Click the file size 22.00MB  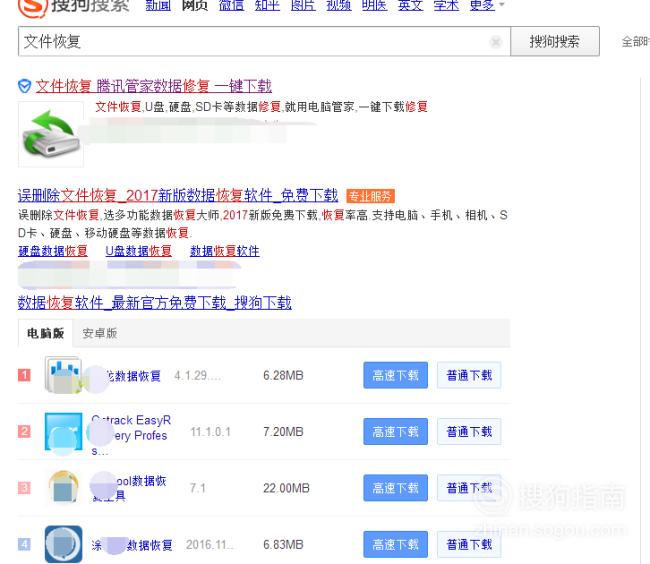(x=286, y=488)
